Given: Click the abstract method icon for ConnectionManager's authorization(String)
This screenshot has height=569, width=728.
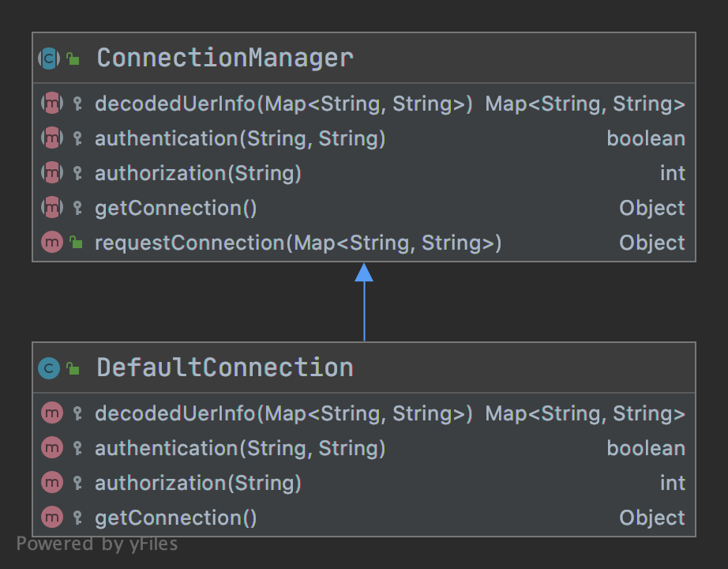Looking at the screenshot, I should (52, 173).
